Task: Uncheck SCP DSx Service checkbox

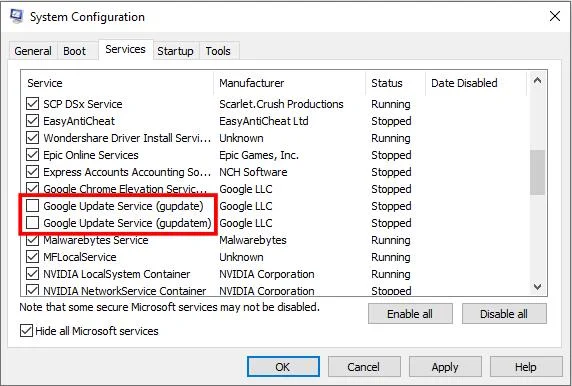Action: (32, 104)
